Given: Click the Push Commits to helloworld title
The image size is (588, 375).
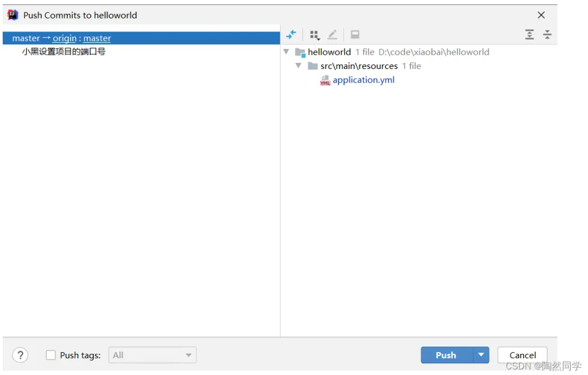Looking at the screenshot, I should click(x=80, y=15).
